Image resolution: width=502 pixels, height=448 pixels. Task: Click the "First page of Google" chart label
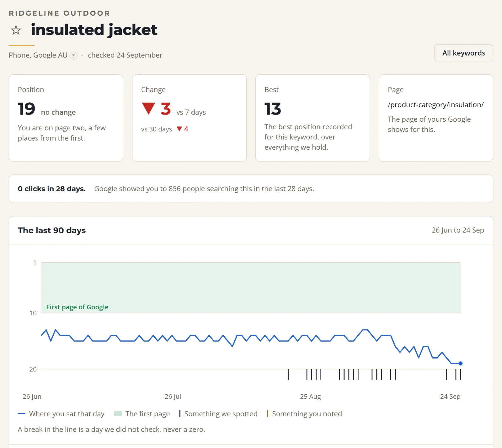click(x=77, y=307)
